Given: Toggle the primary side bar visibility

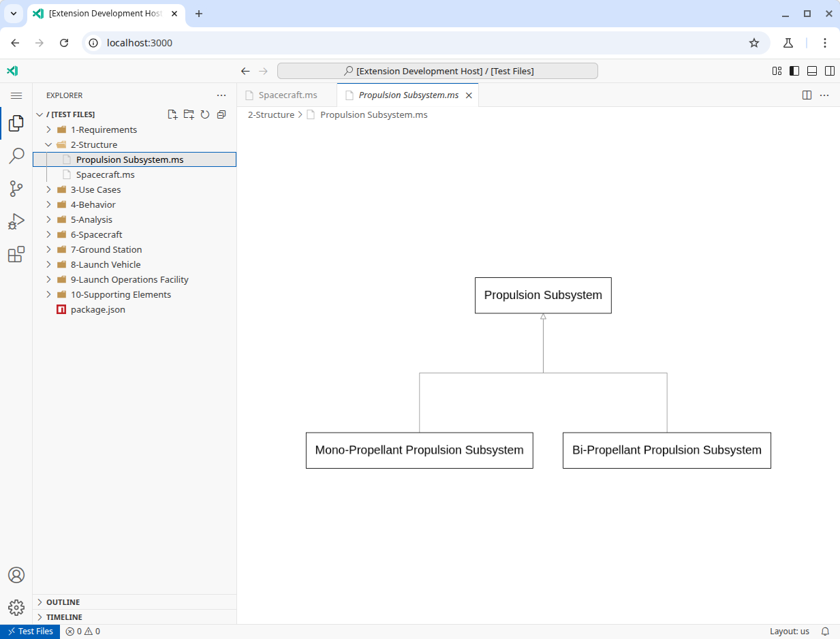Looking at the screenshot, I should click(794, 71).
